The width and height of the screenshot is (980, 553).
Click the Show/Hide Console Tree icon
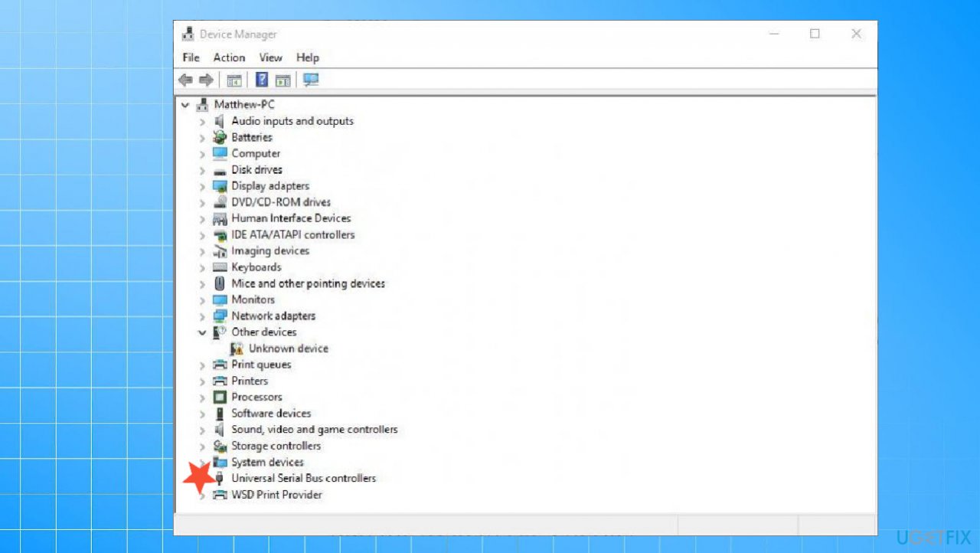click(234, 79)
